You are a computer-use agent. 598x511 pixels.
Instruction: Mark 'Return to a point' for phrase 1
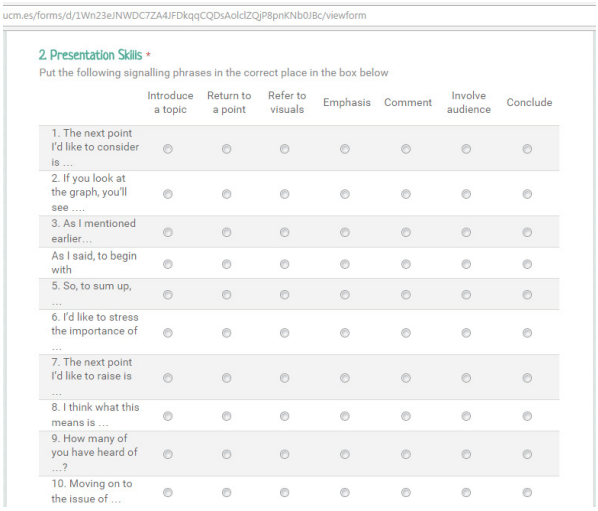227,149
